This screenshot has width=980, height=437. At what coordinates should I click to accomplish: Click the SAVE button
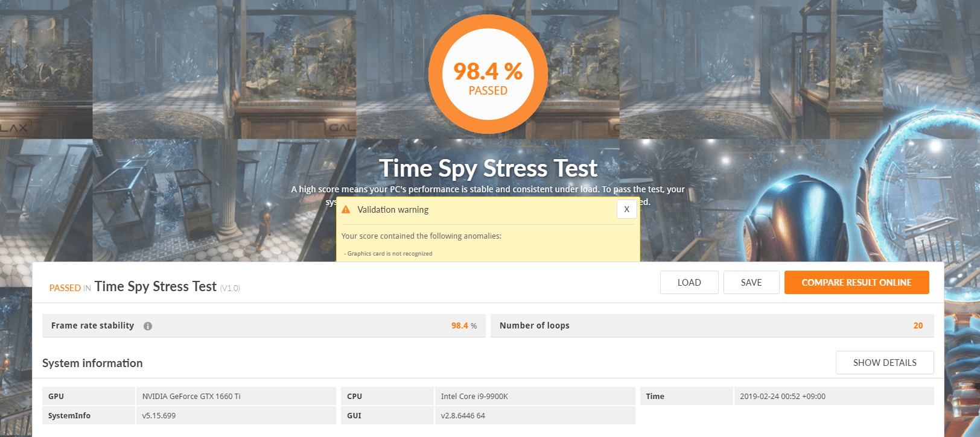point(751,282)
